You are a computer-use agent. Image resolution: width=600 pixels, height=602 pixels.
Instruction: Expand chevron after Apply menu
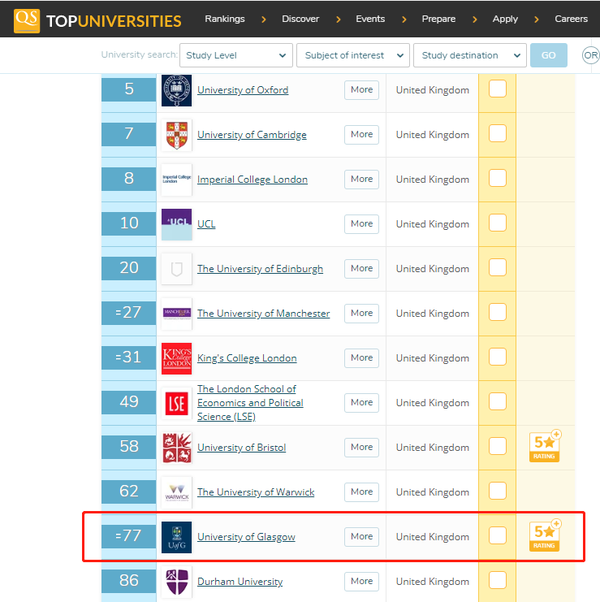click(537, 19)
